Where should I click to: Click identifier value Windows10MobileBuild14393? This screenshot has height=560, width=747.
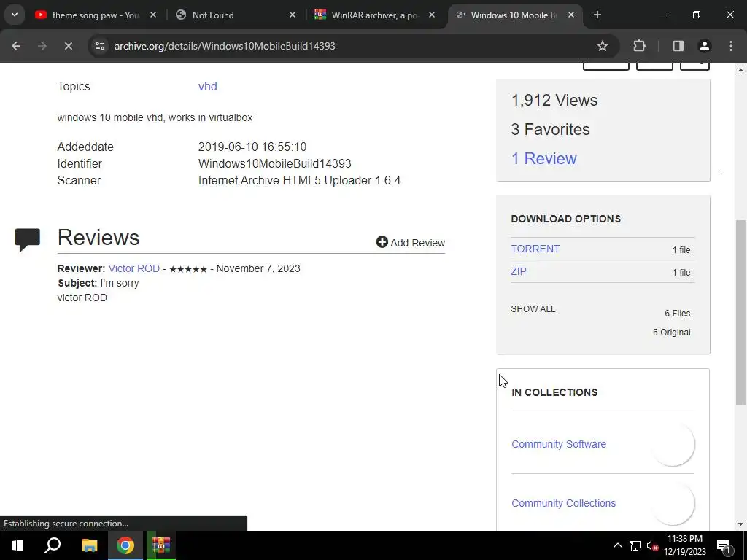pyautogui.click(x=274, y=163)
